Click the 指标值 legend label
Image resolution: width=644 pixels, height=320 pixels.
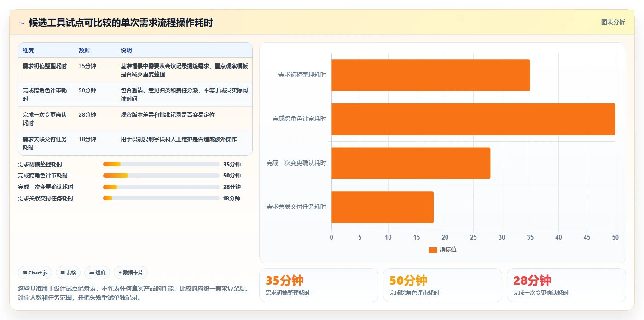click(x=448, y=250)
